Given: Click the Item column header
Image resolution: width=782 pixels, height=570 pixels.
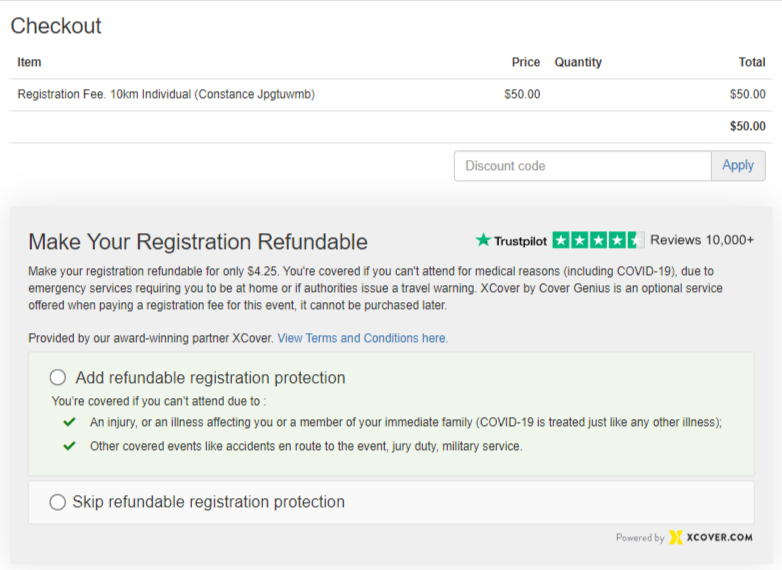Looking at the screenshot, I should (x=30, y=62).
